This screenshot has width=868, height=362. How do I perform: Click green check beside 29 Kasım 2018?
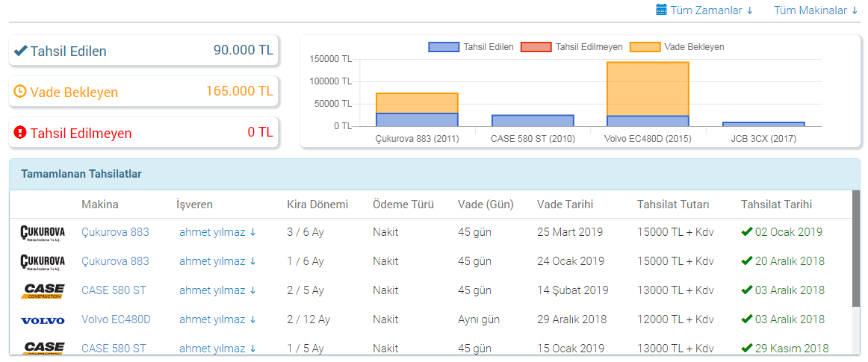coord(746,348)
